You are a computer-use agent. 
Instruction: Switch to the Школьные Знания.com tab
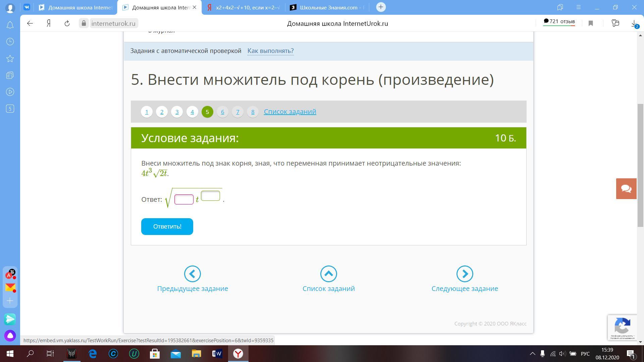click(327, 7)
